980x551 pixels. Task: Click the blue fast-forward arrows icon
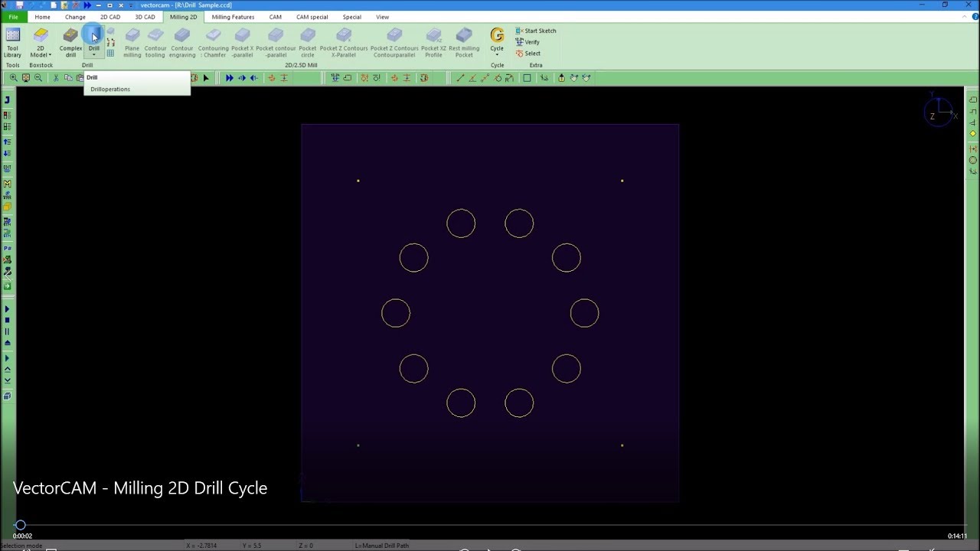[x=230, y=78]
